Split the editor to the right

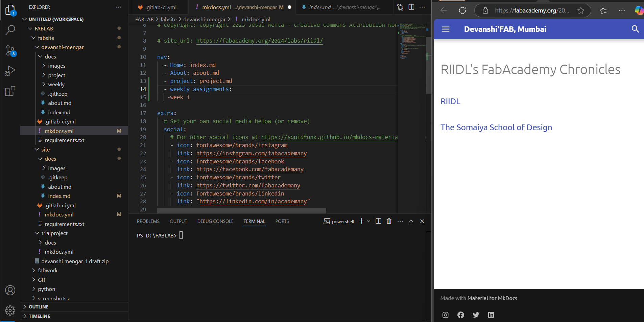point(411,7)
